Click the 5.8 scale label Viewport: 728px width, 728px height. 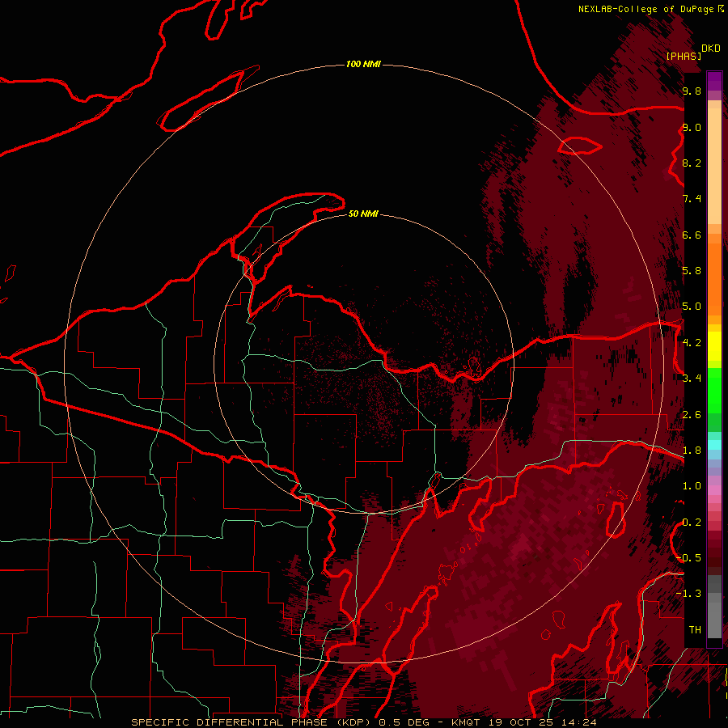point(692,270)
